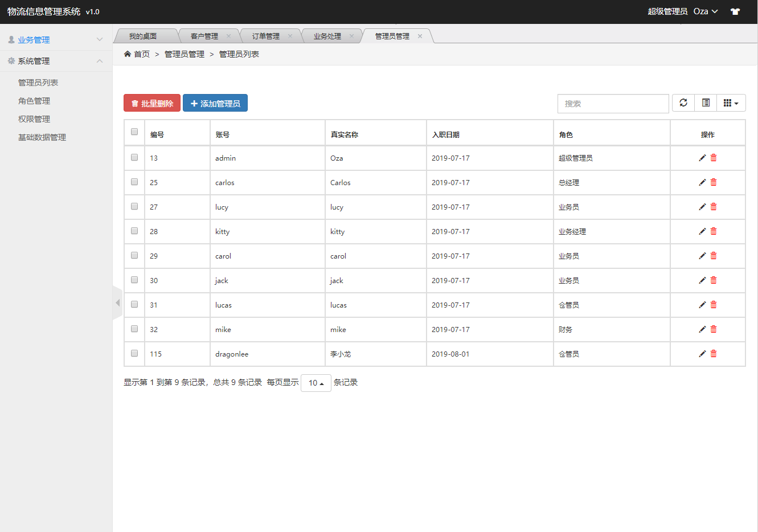Click the refresh icon above the table

point(683,103)
